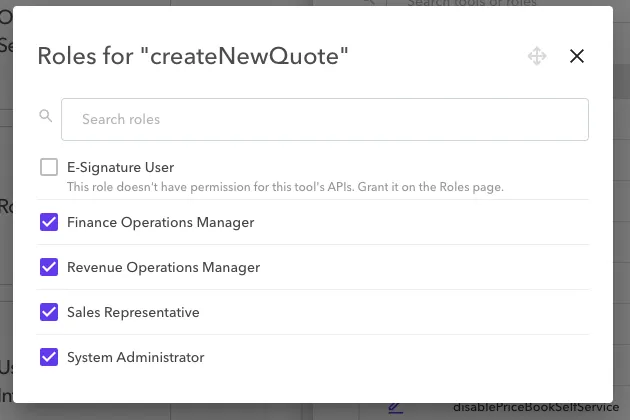Click the System Administrator label text
Viewport: 630px width, 420px height.
(135, 357)
